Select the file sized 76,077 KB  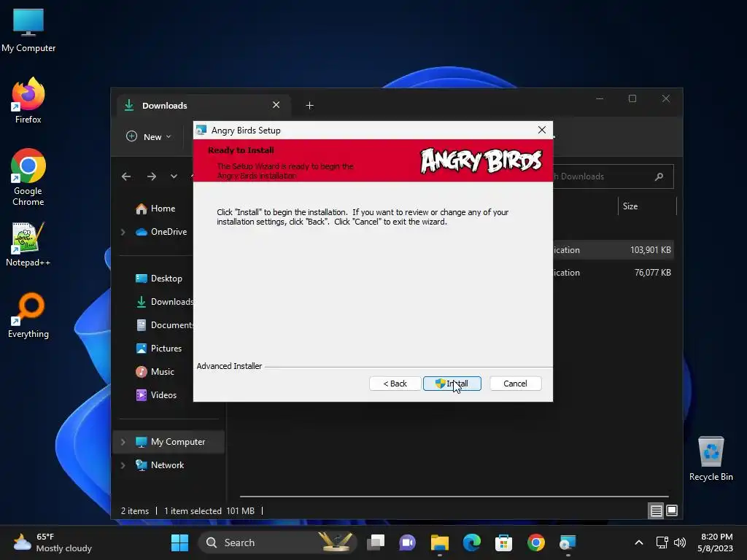pos(612,273)
